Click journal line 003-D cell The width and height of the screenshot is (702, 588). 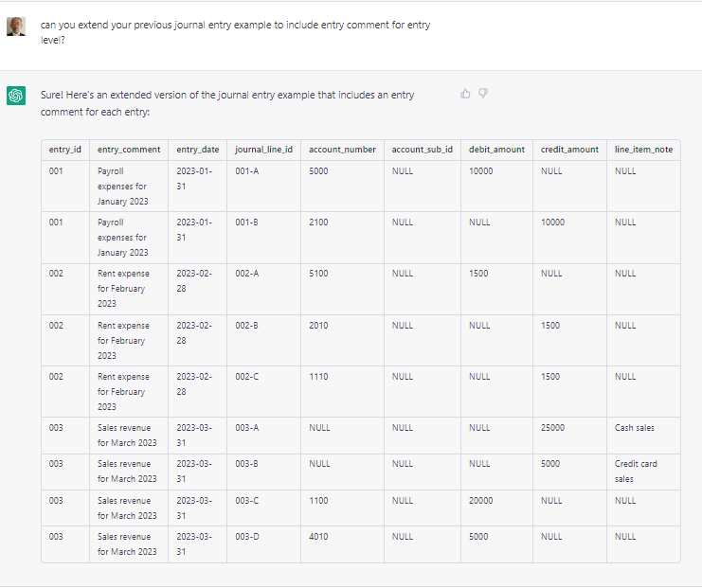click(263, 544)
